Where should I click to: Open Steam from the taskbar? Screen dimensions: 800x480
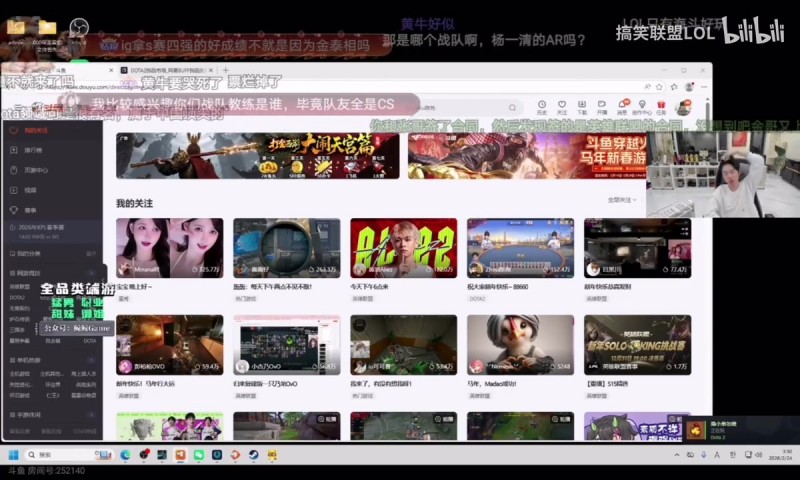click(x=254, y=454)
